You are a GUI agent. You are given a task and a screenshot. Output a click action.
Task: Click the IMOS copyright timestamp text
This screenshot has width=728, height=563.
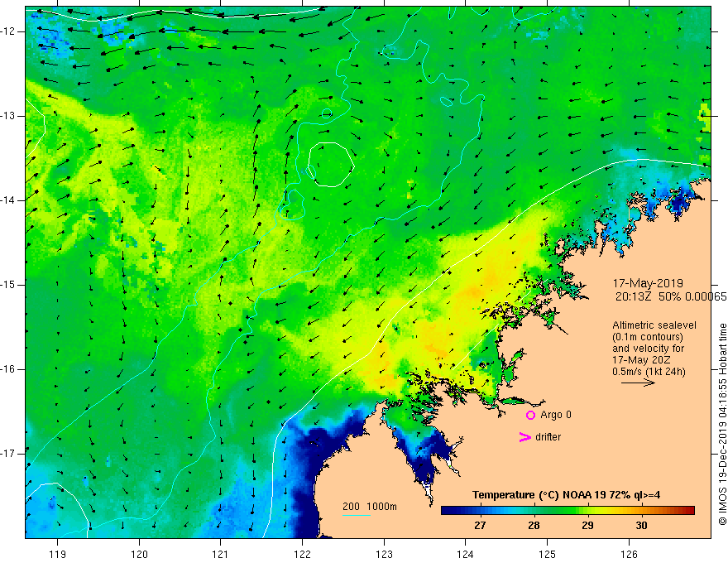pos(722,424)
